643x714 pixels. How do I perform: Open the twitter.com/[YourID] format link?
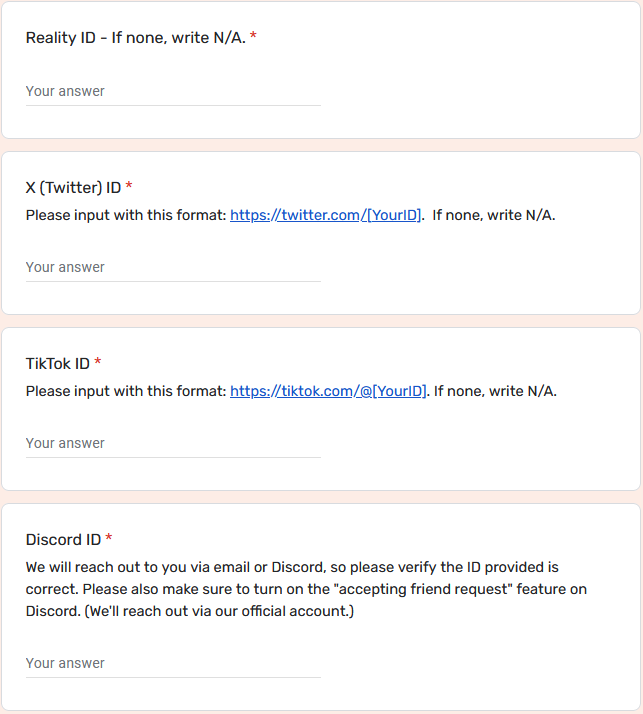(326, 215)
